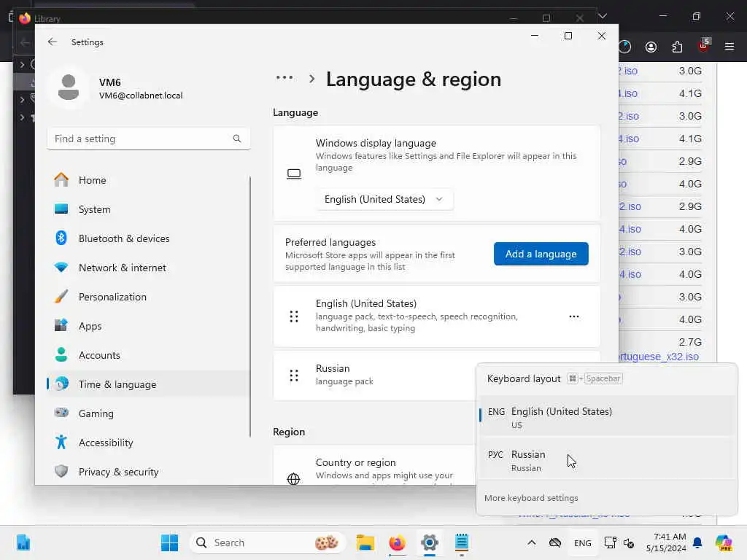Click the ENG language indicator in tray
The image size is (747, 560).
pos(582,542)
